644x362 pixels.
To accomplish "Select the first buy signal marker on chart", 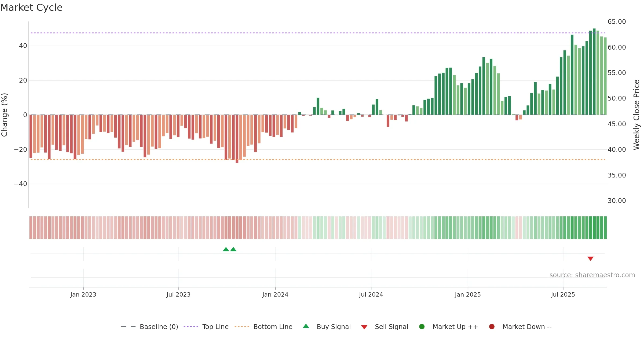I will [226, 249].
